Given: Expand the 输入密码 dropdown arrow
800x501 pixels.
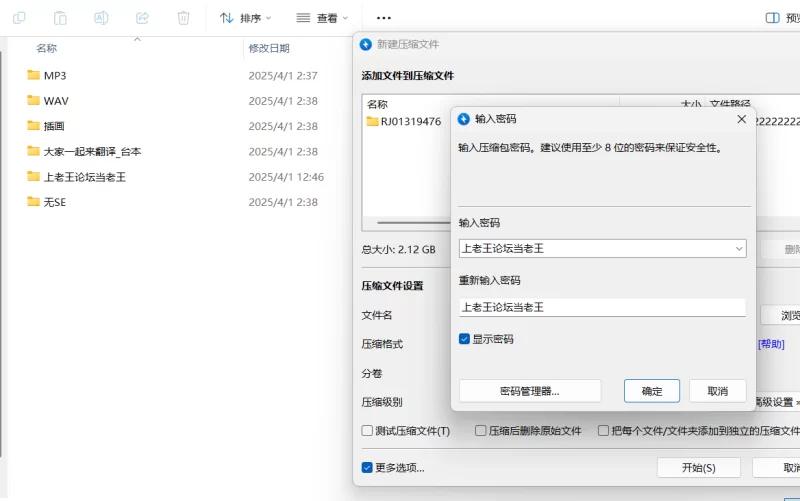Looking at the screenshot, I should pos(738,248).
